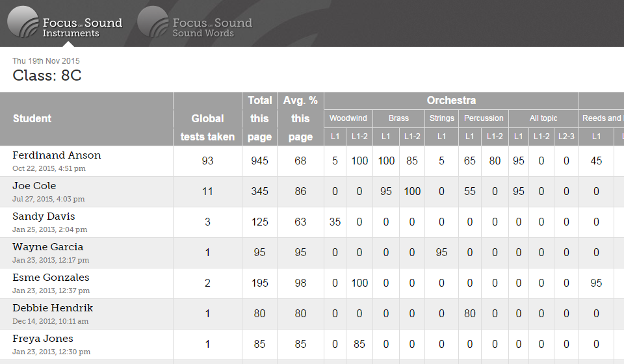Open student Debbie Hendrik

(53, 308)
